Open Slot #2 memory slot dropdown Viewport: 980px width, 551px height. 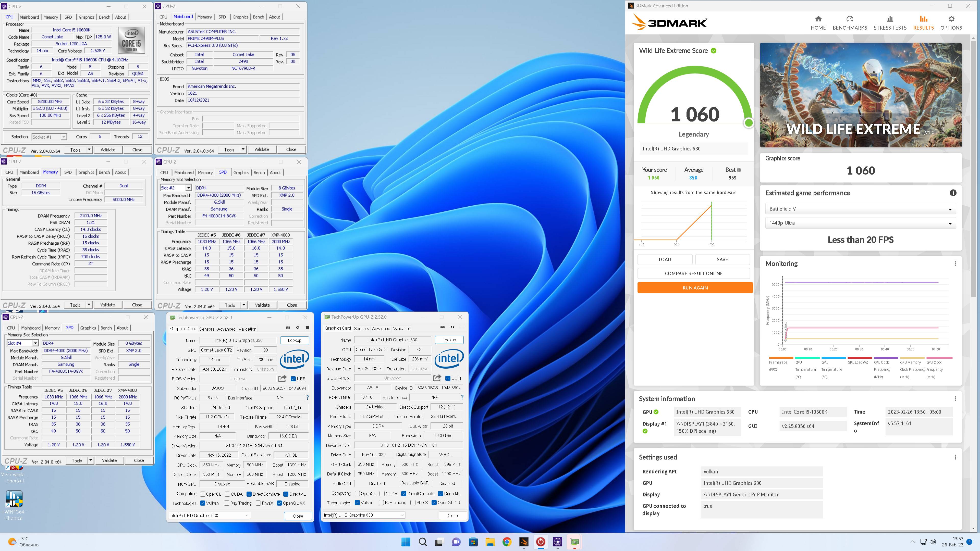click(176, 188)
